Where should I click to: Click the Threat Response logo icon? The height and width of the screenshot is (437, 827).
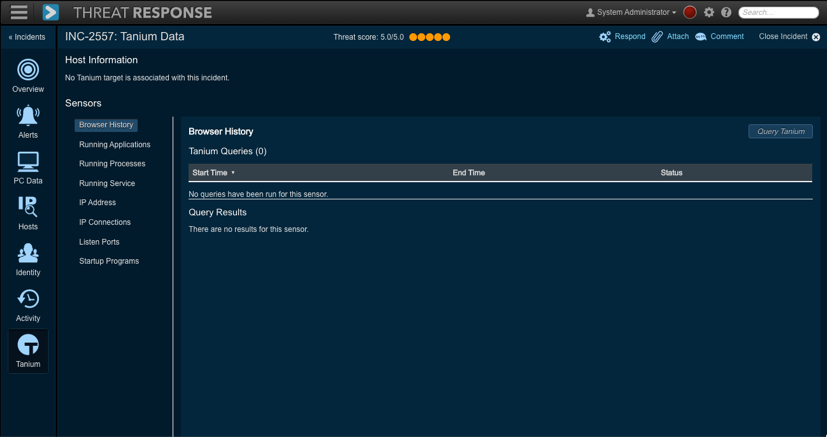[x=50, y=13]
